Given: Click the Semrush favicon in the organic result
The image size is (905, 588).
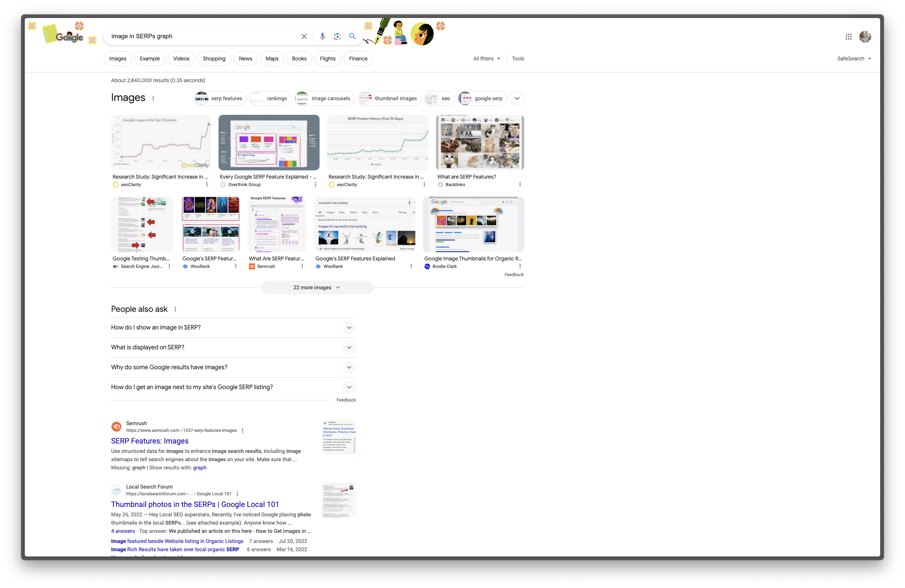Looking at the screenshot, I should click(x=116, y=427).
